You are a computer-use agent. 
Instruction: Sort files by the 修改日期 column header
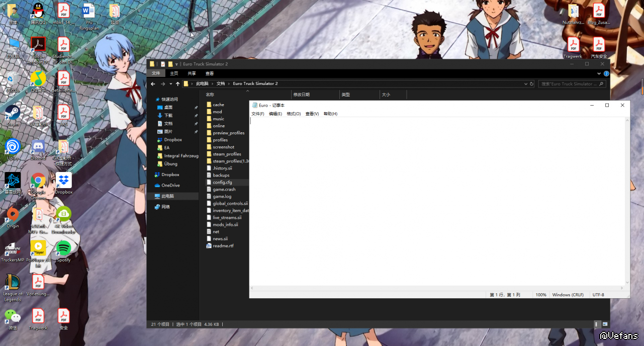click(x=302, y=95)
